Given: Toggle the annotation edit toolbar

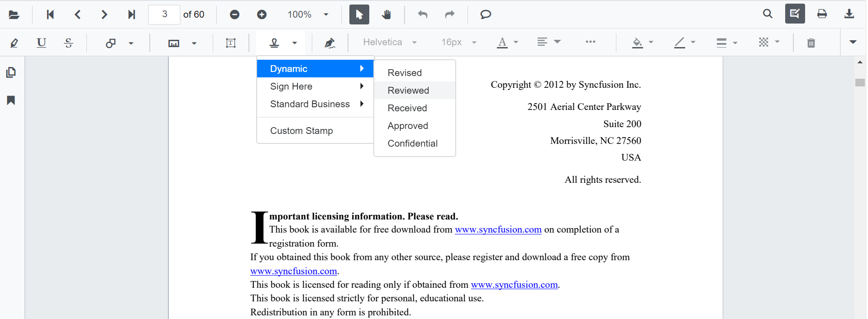Looking at the screenshot, I should pyautogui.click(x=795, y=14).
